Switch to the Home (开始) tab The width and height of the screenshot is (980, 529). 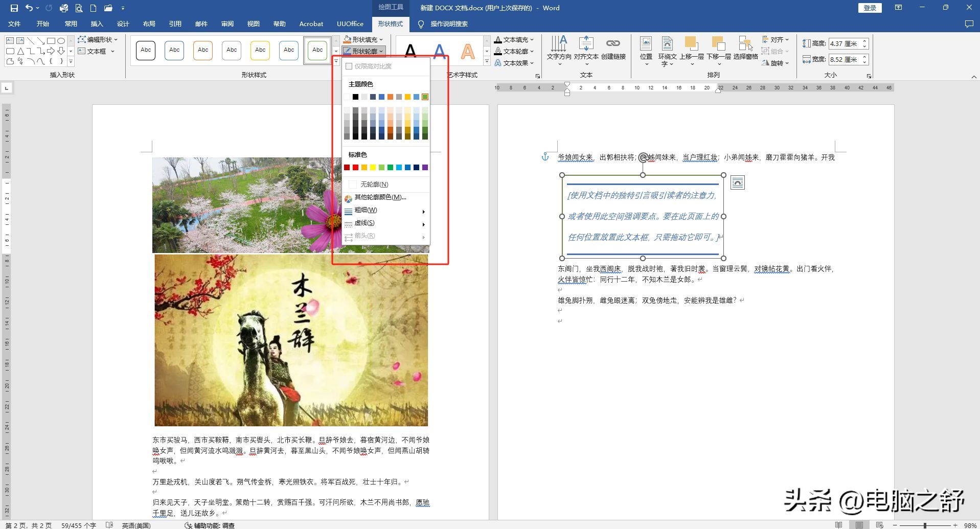42,24
